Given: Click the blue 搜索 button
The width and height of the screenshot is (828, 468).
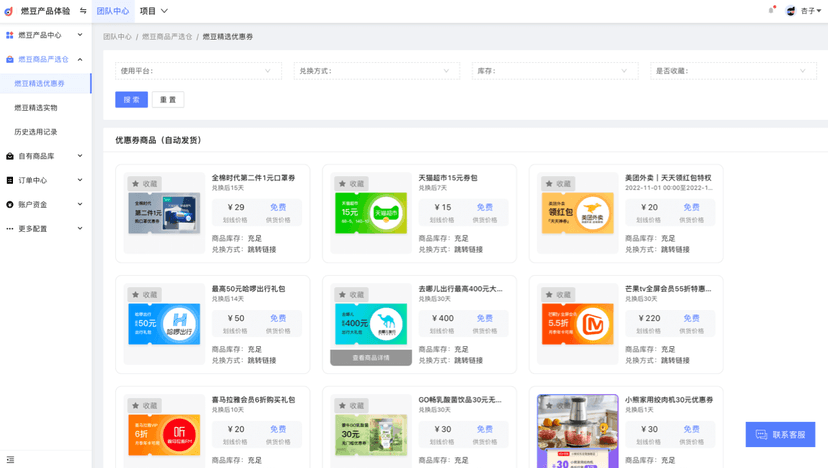Looking at the screenshot, I should [x=131, y=99].
